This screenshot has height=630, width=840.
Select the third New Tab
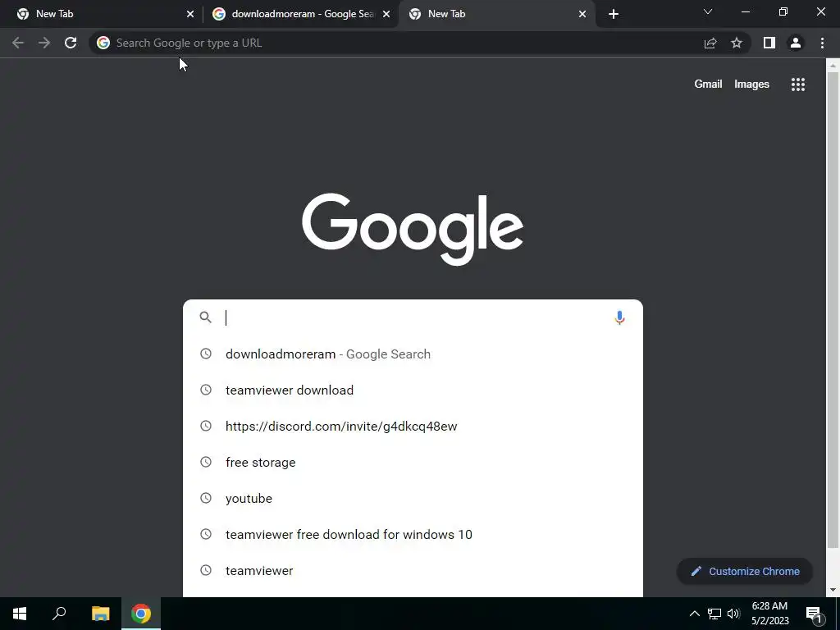coord(497,14)
